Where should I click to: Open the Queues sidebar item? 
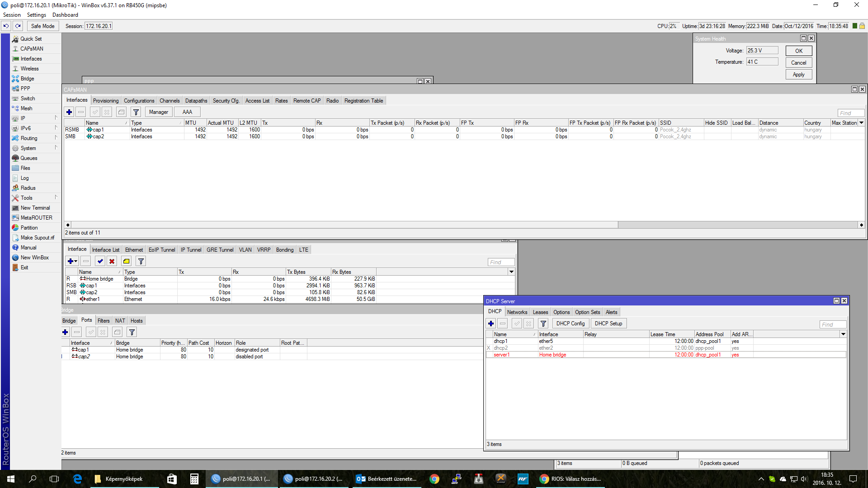tap(28, 158)
